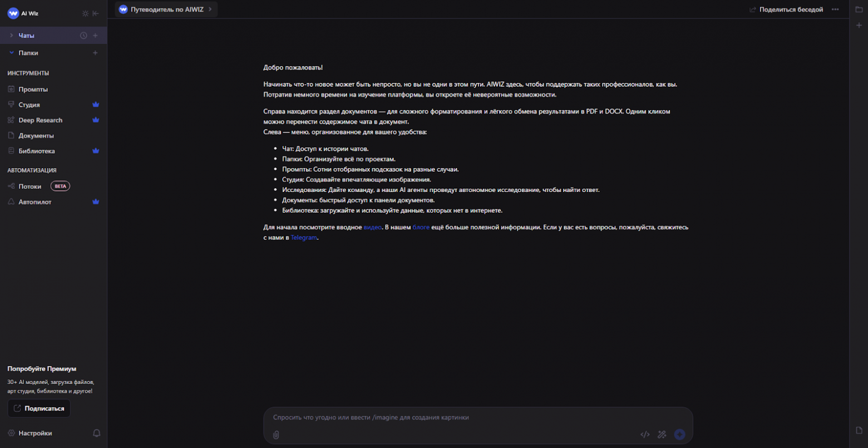This screenshot has width=868, height=448.
Task: Open the Telegram link
Action: pos(303,238)
